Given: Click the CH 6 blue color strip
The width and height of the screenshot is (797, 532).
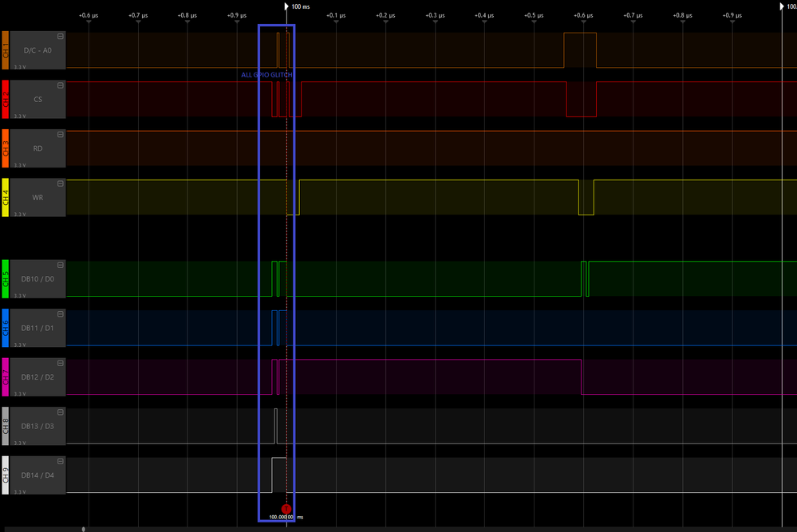Looking at the screenshot, I should pos(5,328).
